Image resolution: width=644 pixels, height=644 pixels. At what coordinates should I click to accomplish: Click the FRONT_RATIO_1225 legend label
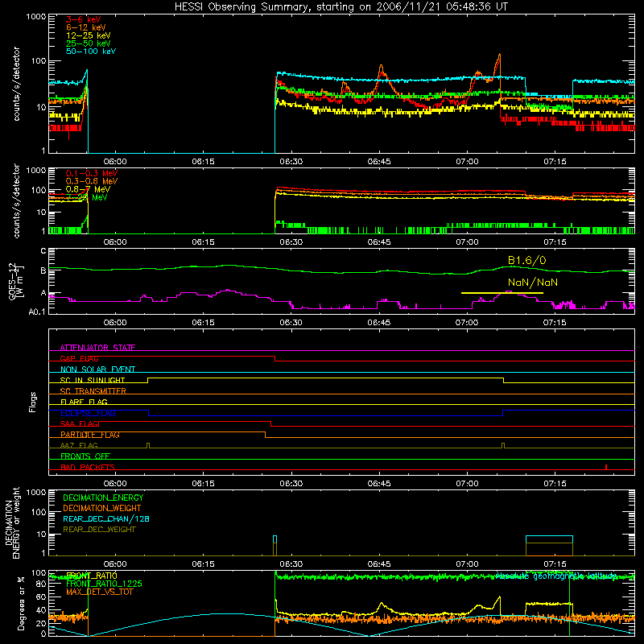[x=104, y=584]
